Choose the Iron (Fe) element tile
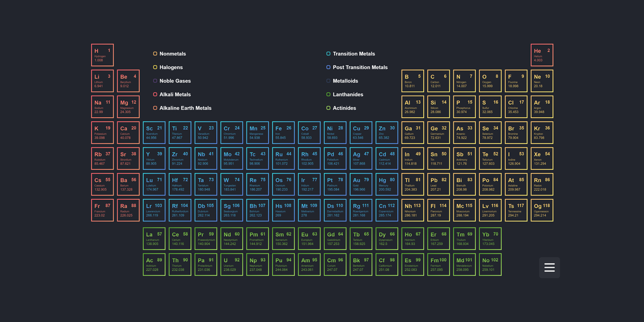 click(x=283, y=133)
